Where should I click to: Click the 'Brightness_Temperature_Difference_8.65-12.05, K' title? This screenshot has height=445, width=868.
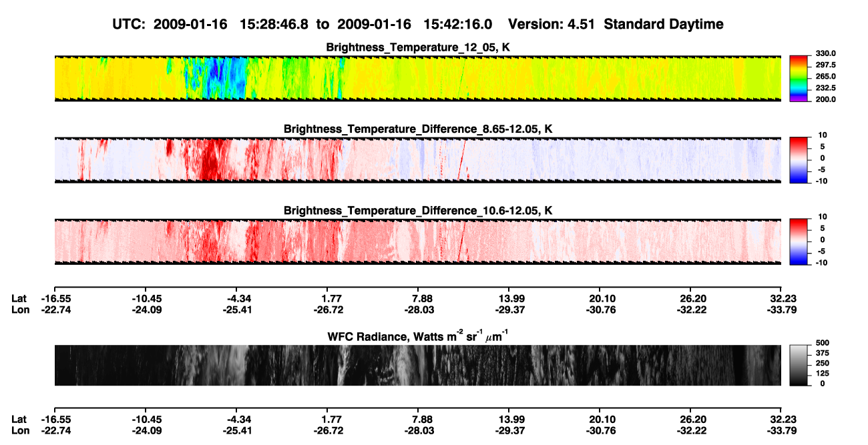tap(418, 129)
